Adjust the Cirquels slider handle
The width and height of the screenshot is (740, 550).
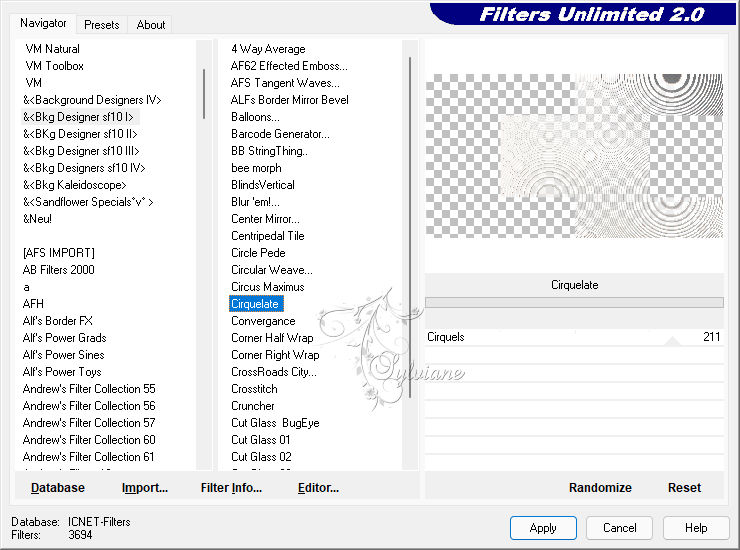tap(673, 341)
